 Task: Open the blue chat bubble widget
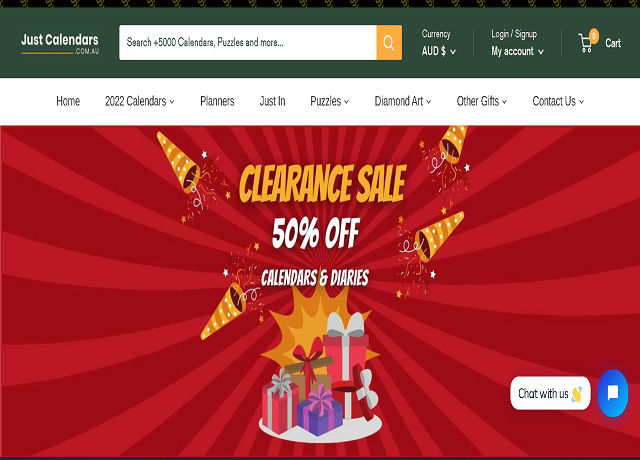click(613, 393)
